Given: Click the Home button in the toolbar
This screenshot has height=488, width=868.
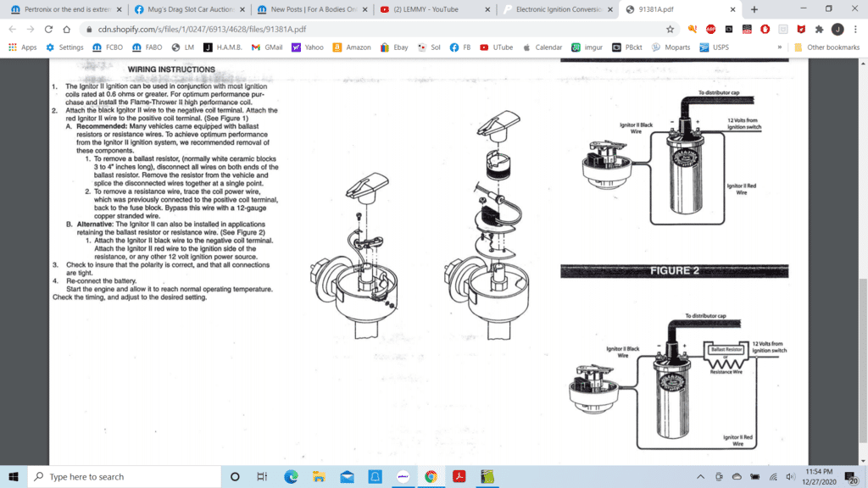Looking at the screenshot, I should (66, 28).
